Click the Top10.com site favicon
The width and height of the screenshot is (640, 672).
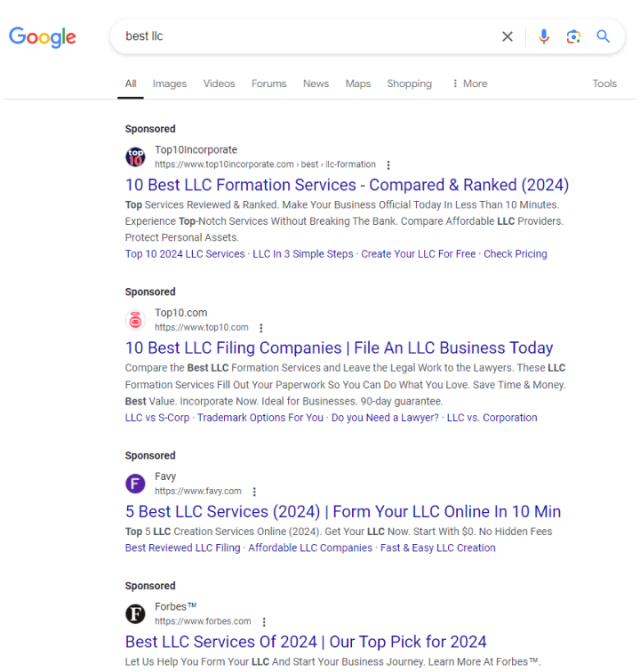pyautogui.click(x=135, y=320)
